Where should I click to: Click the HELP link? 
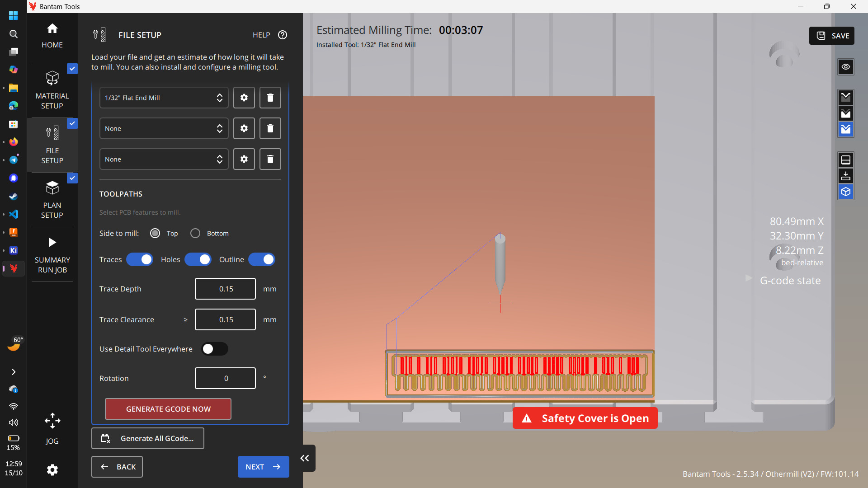(x=261, y=35)
